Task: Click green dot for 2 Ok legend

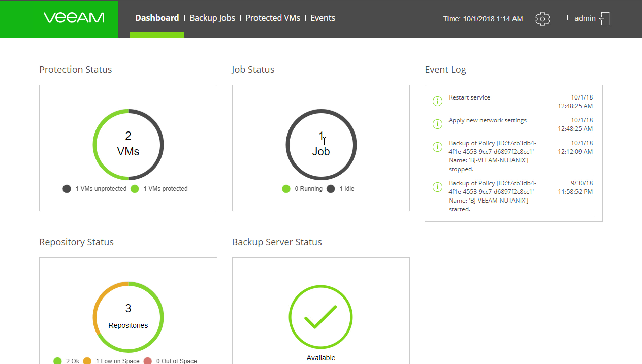Action: [57, 361]
